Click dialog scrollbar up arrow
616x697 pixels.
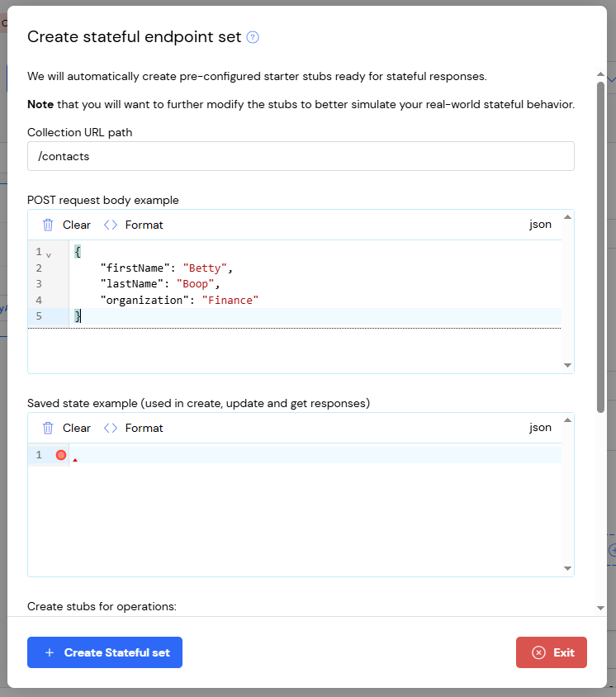[600, 74]
